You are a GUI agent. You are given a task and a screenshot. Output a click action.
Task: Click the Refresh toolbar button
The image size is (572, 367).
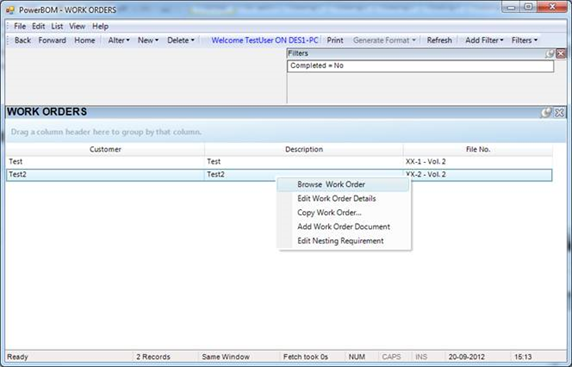point(439,40)
